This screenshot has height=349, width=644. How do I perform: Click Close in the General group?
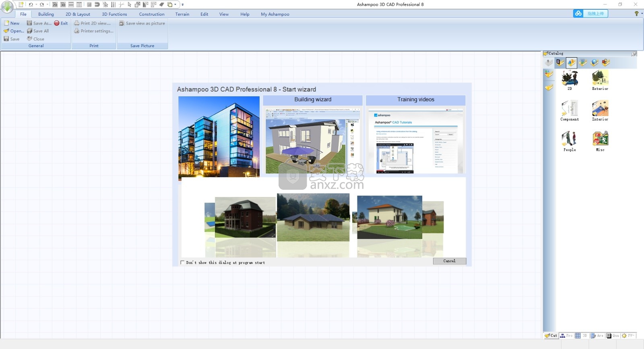pos(35,39)
